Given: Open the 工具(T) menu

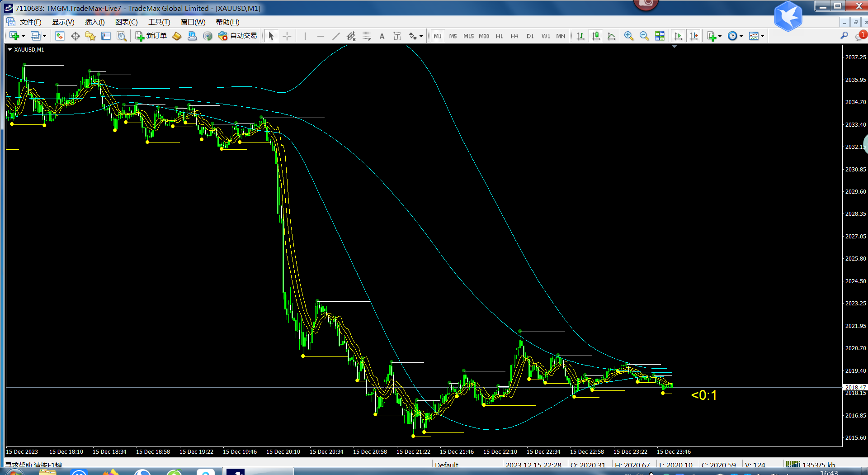Looking at the screenshot, I should (x=159, y=22).
